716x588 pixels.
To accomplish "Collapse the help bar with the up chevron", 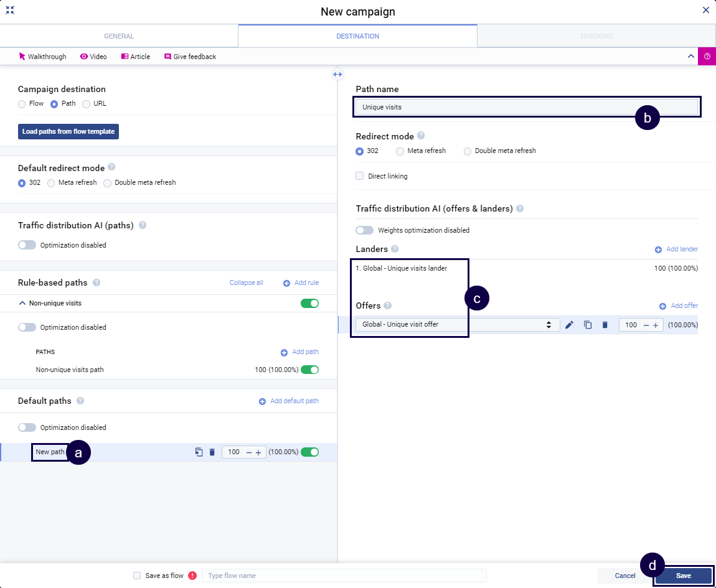I will coord(690,57).
